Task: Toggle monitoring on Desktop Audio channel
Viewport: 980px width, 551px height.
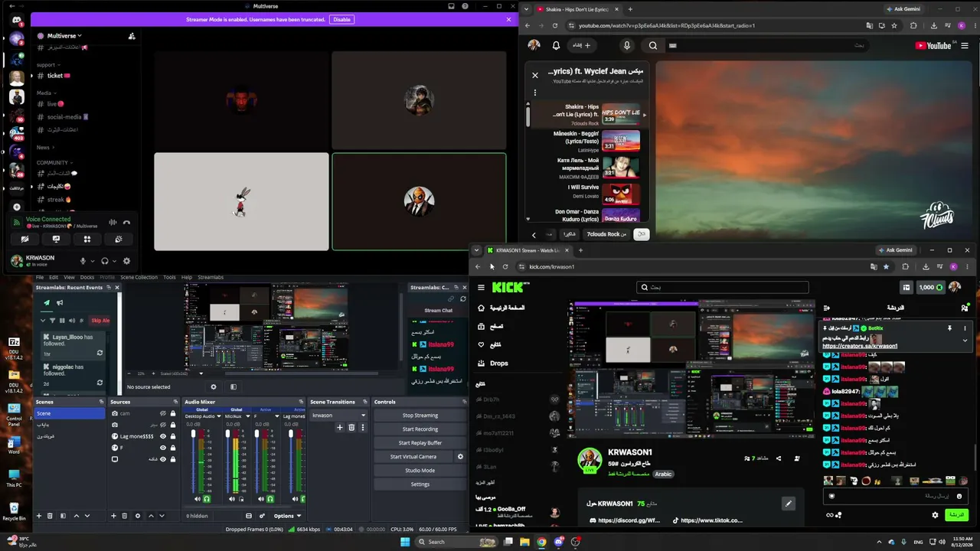Action: 206,499
